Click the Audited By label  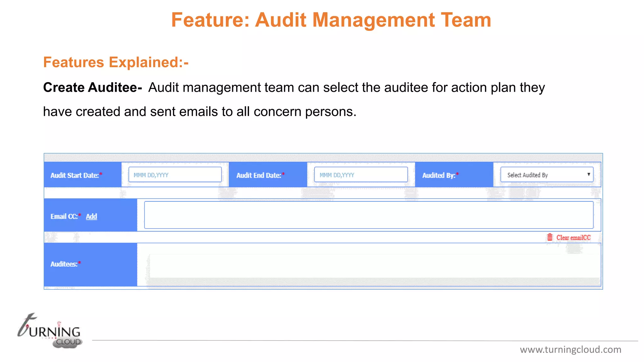click(440, 175)
